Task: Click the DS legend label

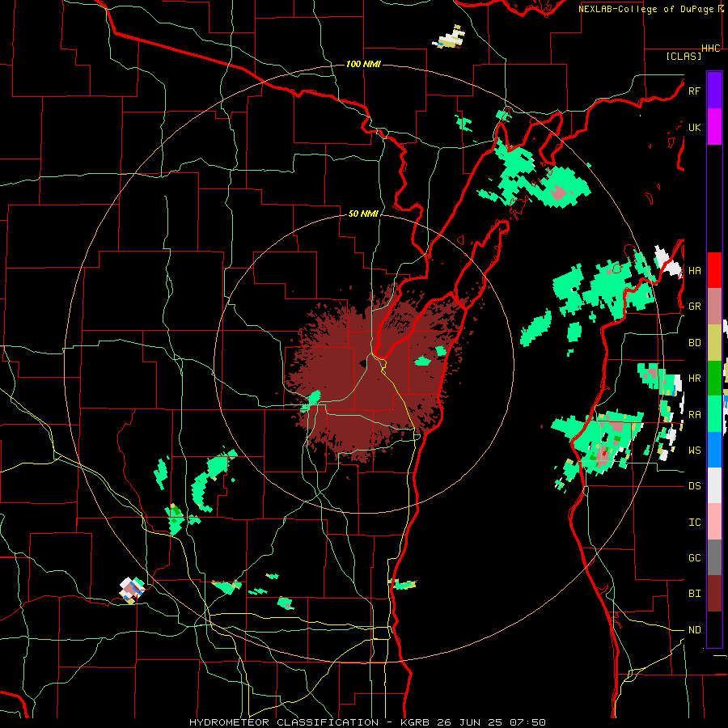Action: click(x=694, y=486)
